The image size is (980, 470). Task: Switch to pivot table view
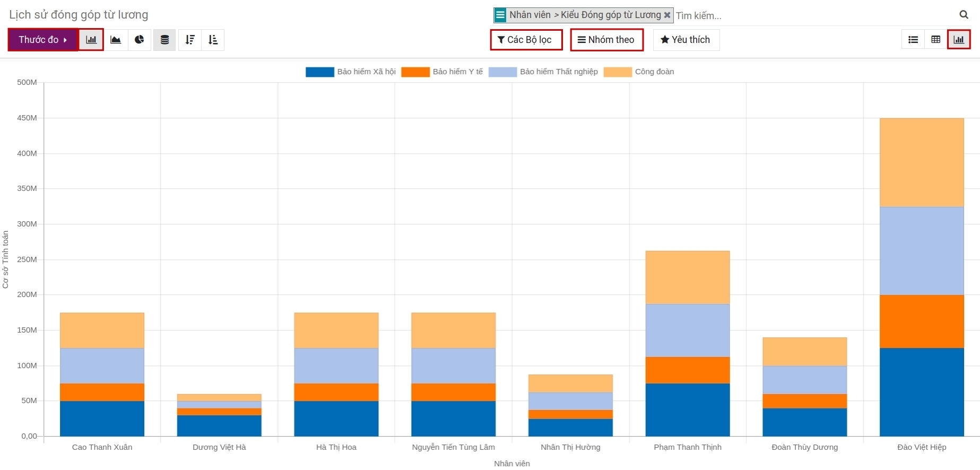click(936, 40)
